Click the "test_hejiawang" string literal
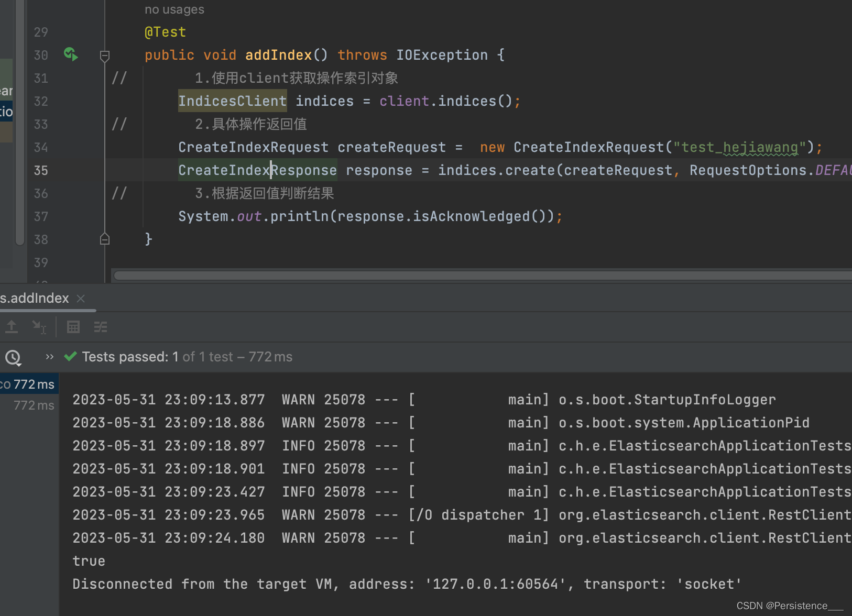 pos(739,147)
